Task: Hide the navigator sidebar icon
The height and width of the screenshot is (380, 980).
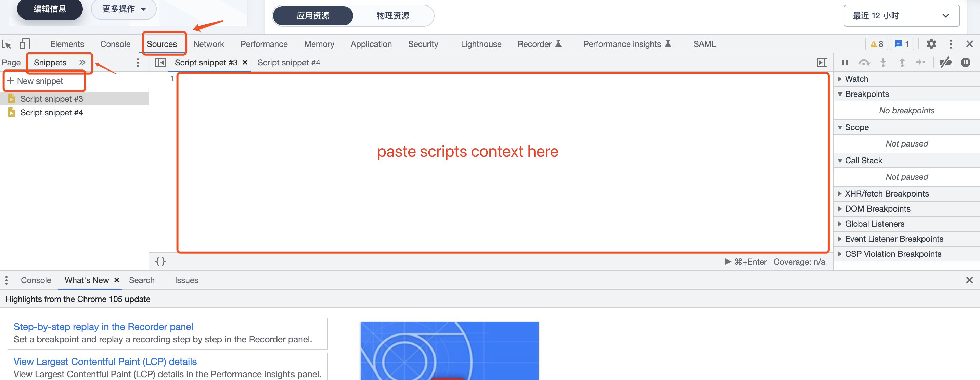Action: [160, 62]
